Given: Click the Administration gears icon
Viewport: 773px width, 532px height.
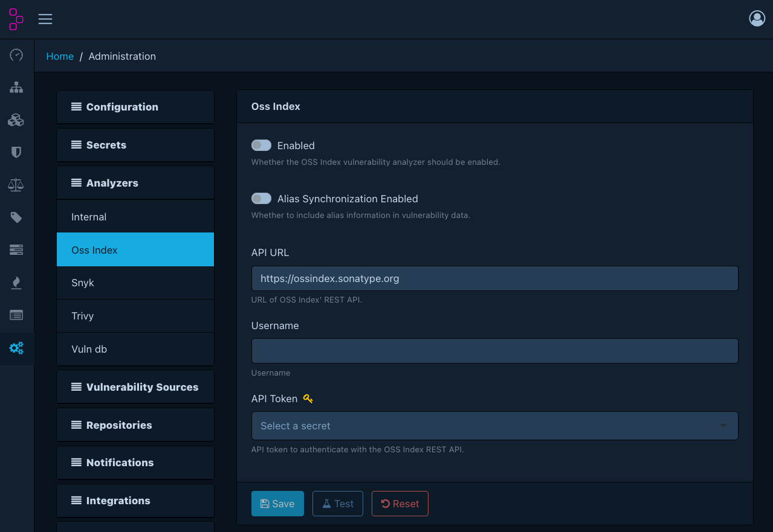Looking at the screenshot, I should point(16,348).
